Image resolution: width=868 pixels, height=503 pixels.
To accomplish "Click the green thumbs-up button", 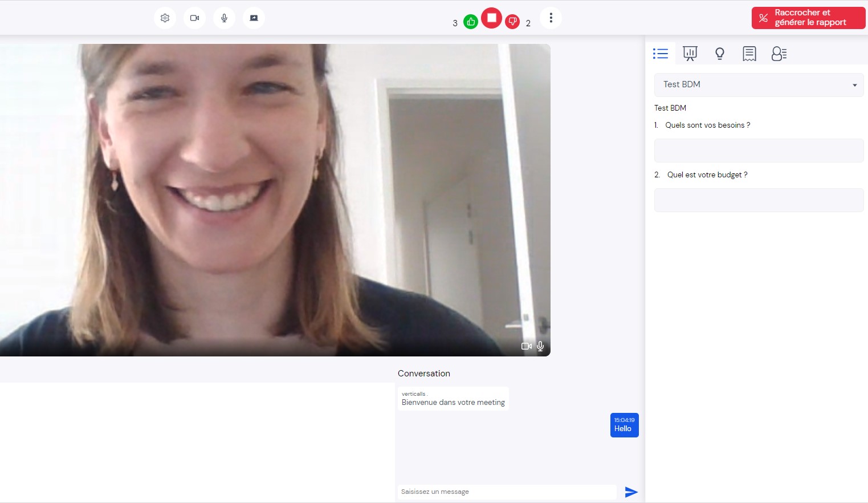I will [x=471, y=22].
